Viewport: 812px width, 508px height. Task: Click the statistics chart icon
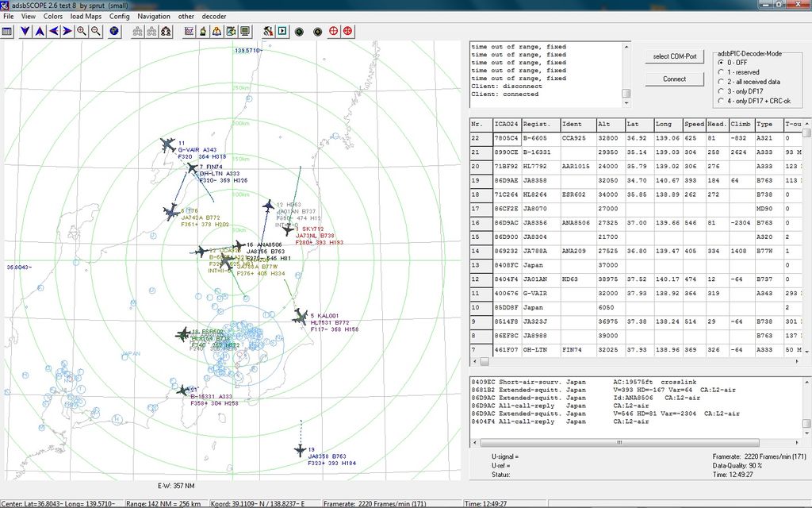point(187,32)
